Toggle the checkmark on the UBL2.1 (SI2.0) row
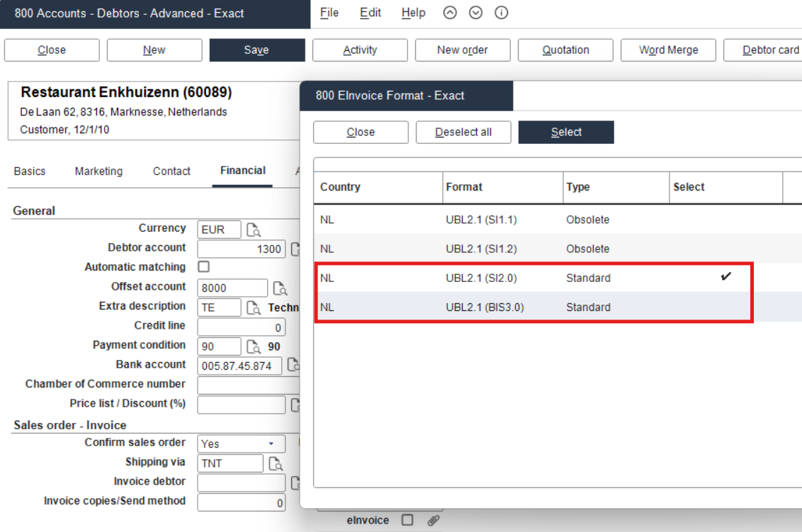Image resolution: width=802 pixels, height=532 pixels. (x=725, y=278)
